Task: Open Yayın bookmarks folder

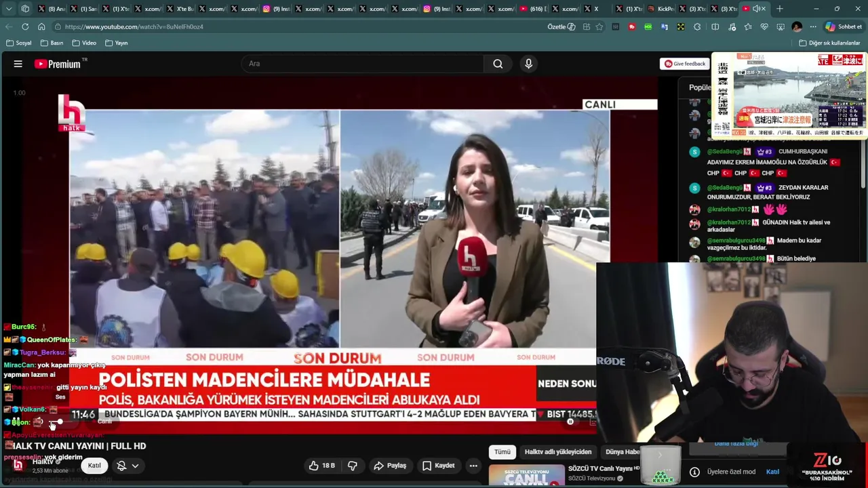Action: (x=117, y=43)
